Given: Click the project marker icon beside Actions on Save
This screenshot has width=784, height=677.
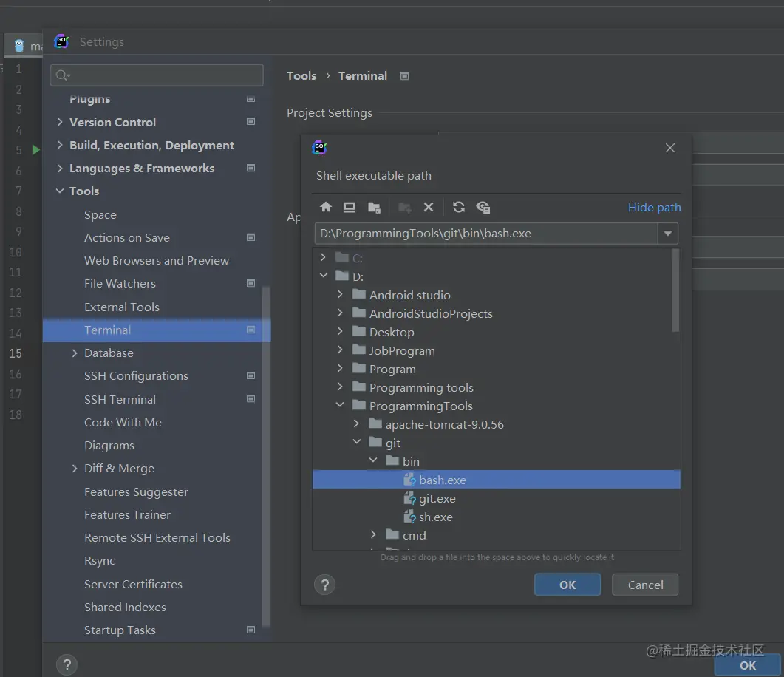Looking at the screenshot, I should [x=251, y=237].
